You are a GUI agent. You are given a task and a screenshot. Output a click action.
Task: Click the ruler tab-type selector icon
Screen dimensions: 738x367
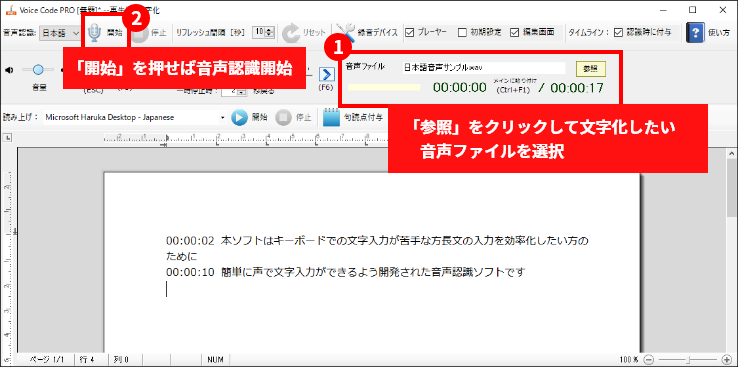point(8,138)
